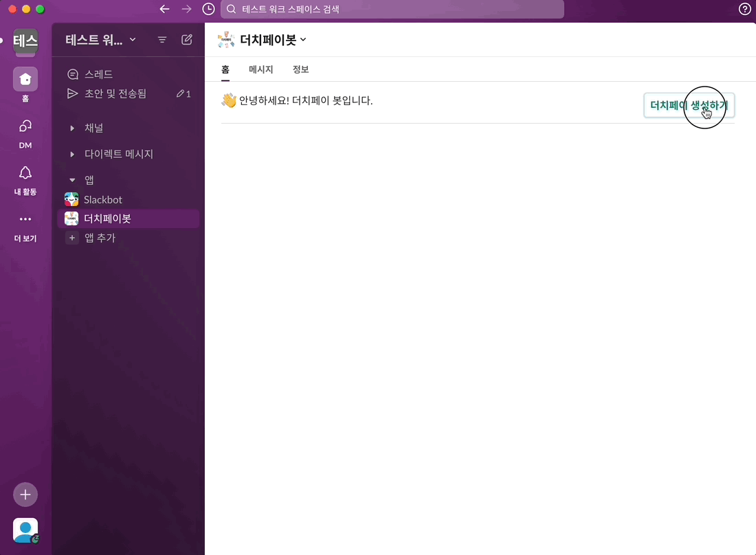Go back with the left arrow icon

(164, 9)
